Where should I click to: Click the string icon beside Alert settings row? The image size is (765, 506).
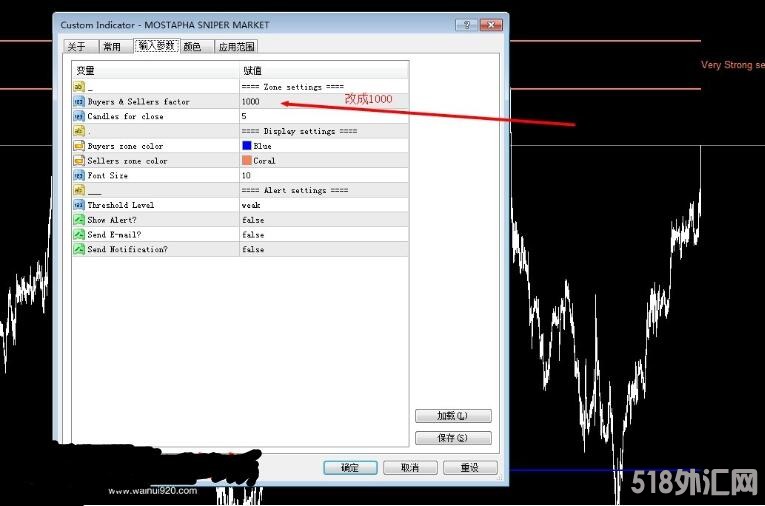(79, 190)
